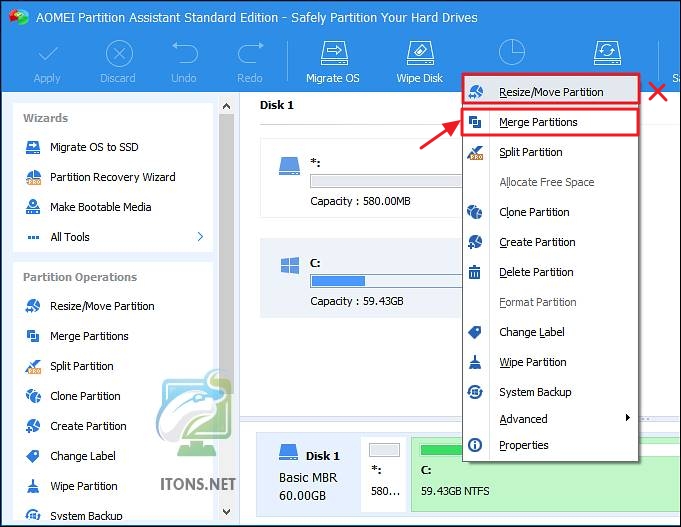681x527 pixels.
Task: Click the C: partition blue usage bar
Action: point(338,281)
